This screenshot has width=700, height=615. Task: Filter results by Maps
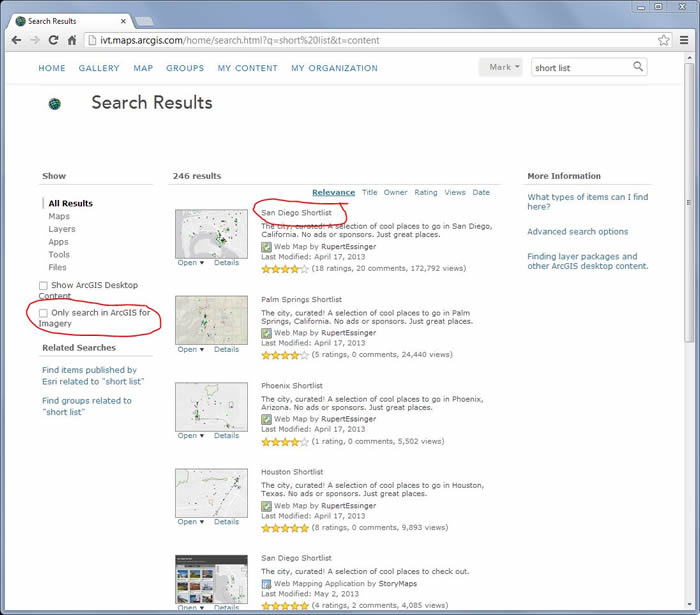coord(59,216)
